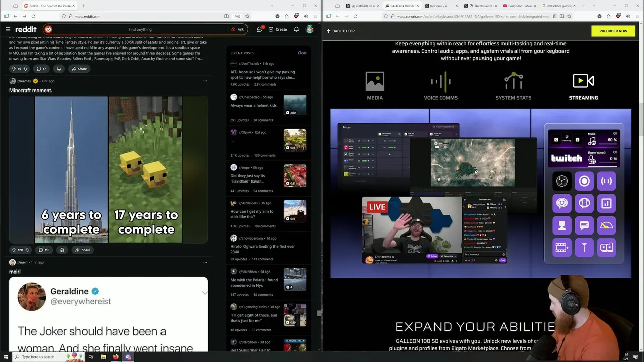Open 'How can I get my aim to stick' post
The image size is (644, 362).
[x=252, y=214]
